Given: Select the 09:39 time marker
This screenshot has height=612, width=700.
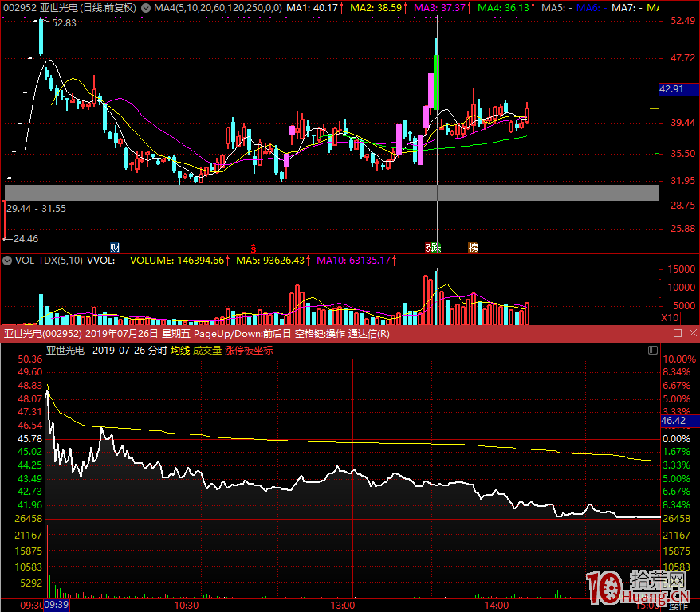Looking at the screenshot, I should point(56,606).
